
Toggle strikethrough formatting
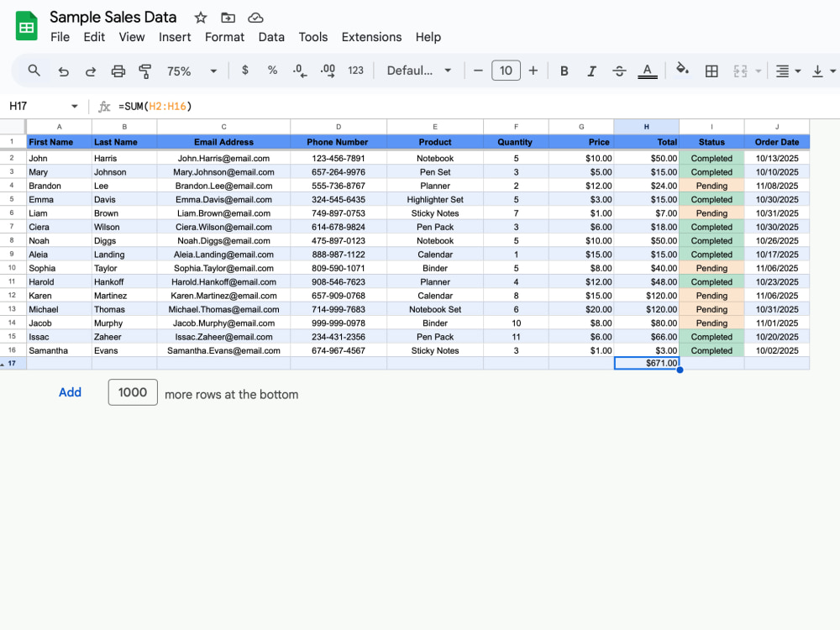click(x=619, y=71)
